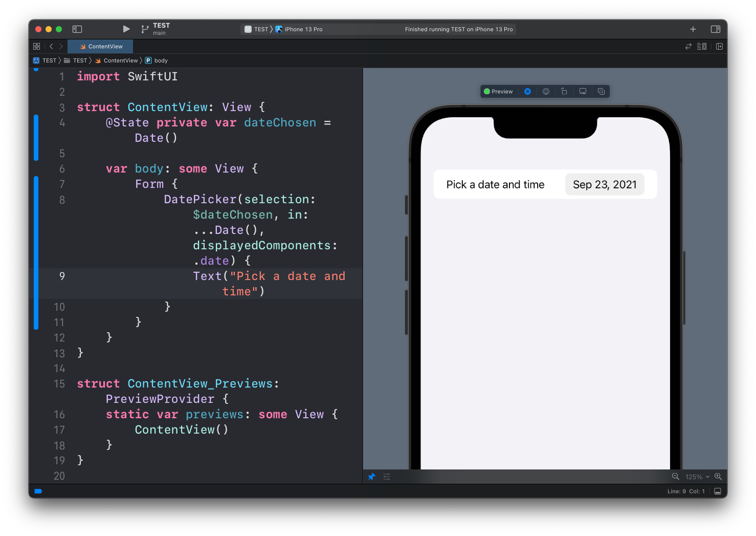This screenshot has height=536, width=756.
Task: Open the related items grid menu
Action: [x=37, y=47]
